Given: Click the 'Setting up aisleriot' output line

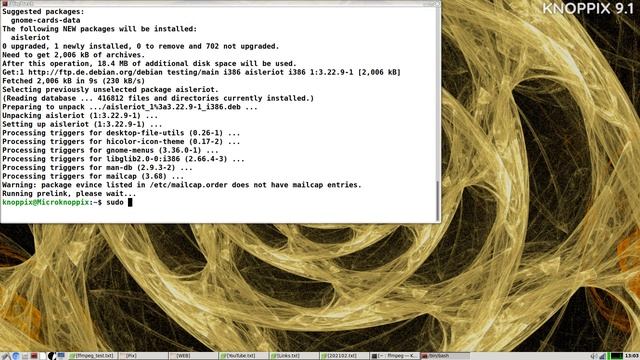Looking at the screenshot, I should pos(82,124).
